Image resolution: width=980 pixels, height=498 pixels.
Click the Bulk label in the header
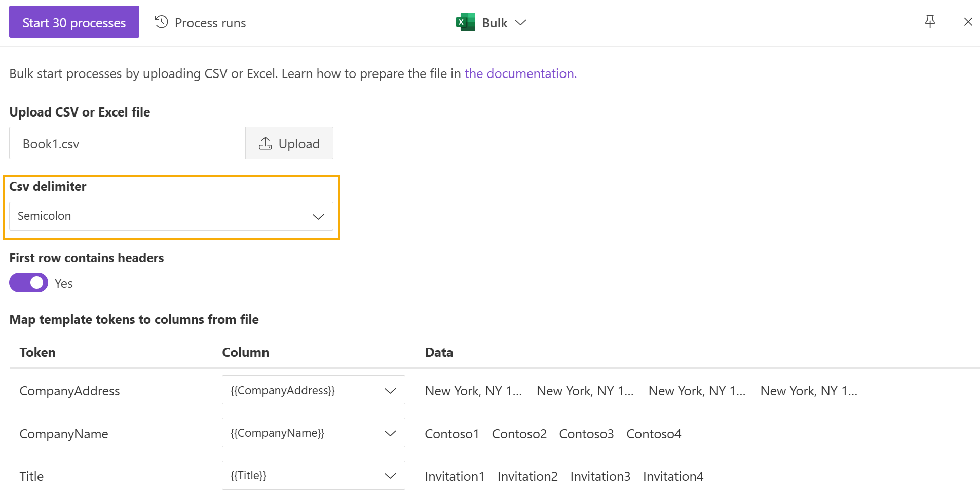point(495,23)
